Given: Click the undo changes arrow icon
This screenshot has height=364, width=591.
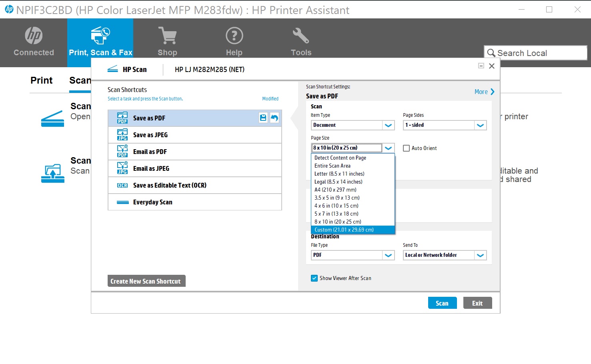Looking at the screenshot, I should point(274,118).
